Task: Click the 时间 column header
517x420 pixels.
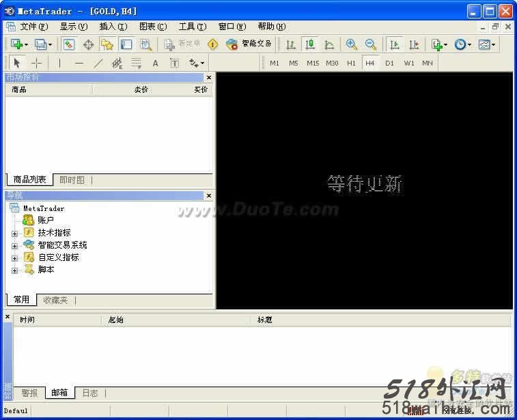Action: [x=57, y=320]
